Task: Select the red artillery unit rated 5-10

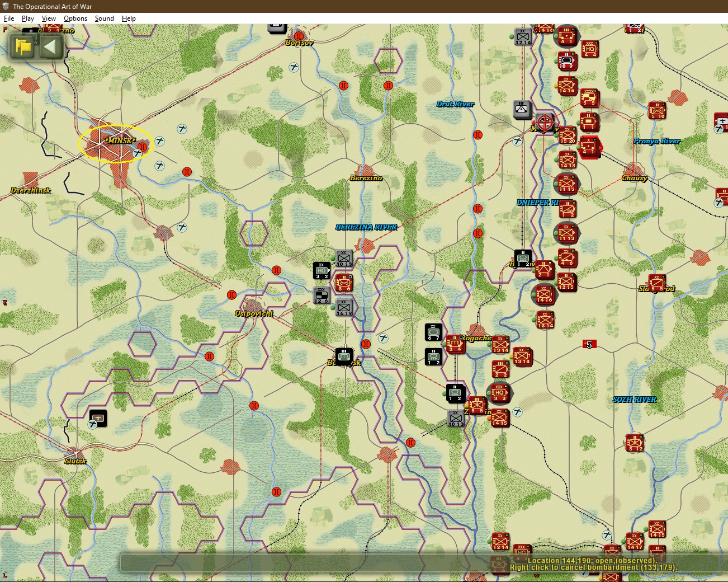Action: (x=657, y=111)
